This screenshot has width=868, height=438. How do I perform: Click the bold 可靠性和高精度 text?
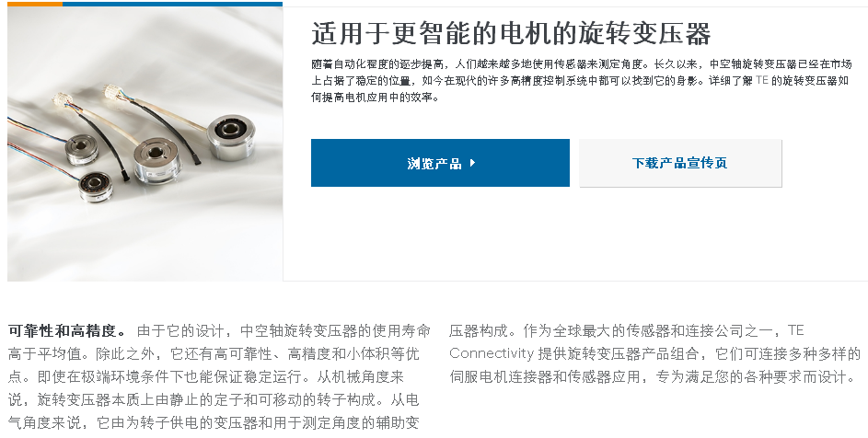[62, 331]
